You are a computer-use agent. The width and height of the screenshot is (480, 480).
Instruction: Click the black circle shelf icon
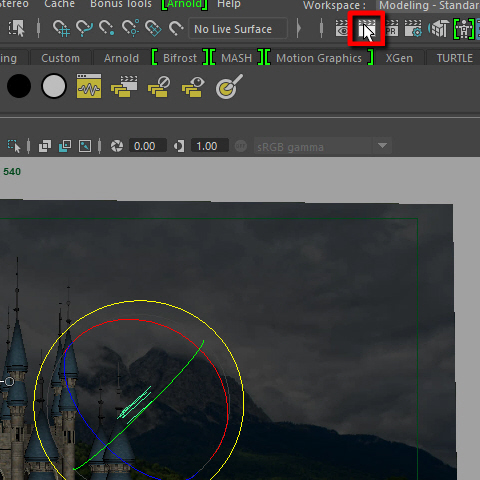tap(19, 86)
